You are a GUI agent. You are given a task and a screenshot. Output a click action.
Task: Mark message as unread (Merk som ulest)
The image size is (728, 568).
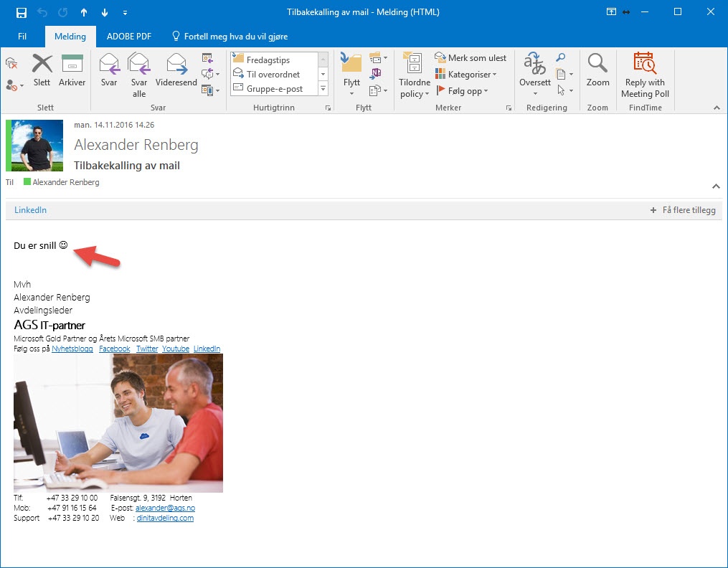point(471,58)
